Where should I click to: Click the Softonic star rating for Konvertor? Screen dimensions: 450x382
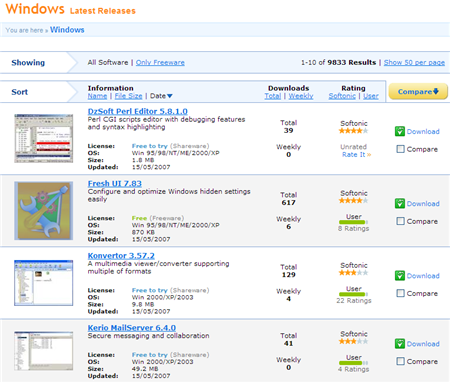click(x=353, y=273)
